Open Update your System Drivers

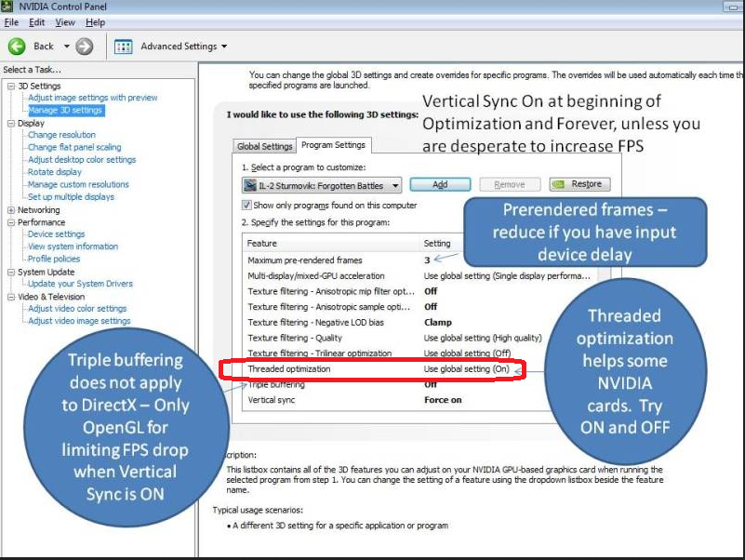80,284
